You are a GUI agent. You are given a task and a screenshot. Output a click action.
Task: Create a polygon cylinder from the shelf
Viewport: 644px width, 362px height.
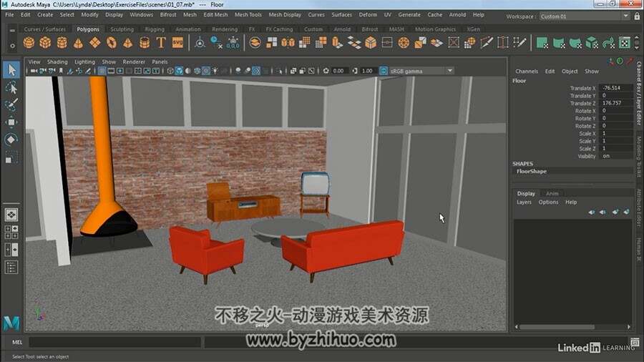62,43
